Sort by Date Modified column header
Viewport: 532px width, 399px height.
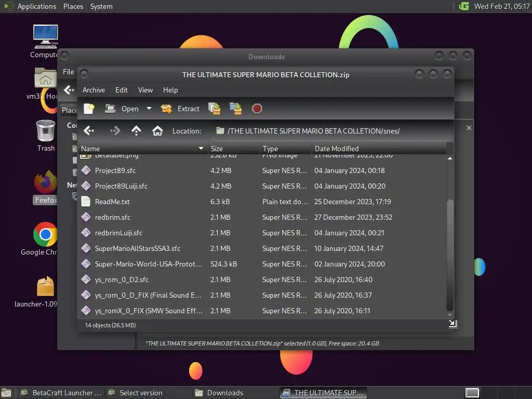coord(379,149)
